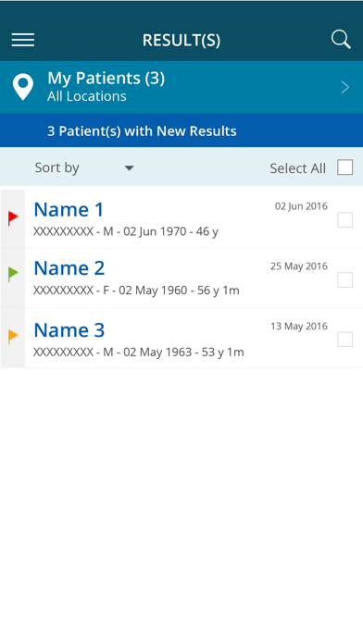This screenshot has height=644, width=363.
Task: Expand the Sort by dropdown arrow
Action: tap(129, 168)
